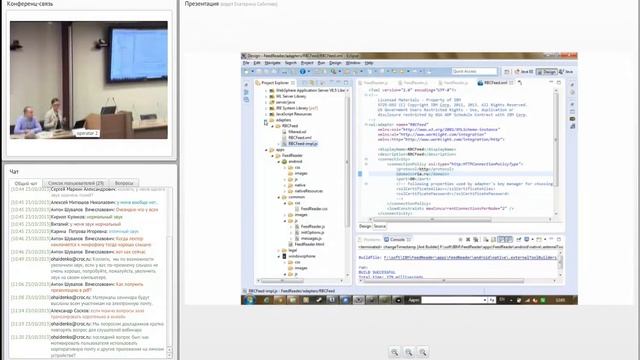Click the editor vertical scrollbar

tap(556, 153)
